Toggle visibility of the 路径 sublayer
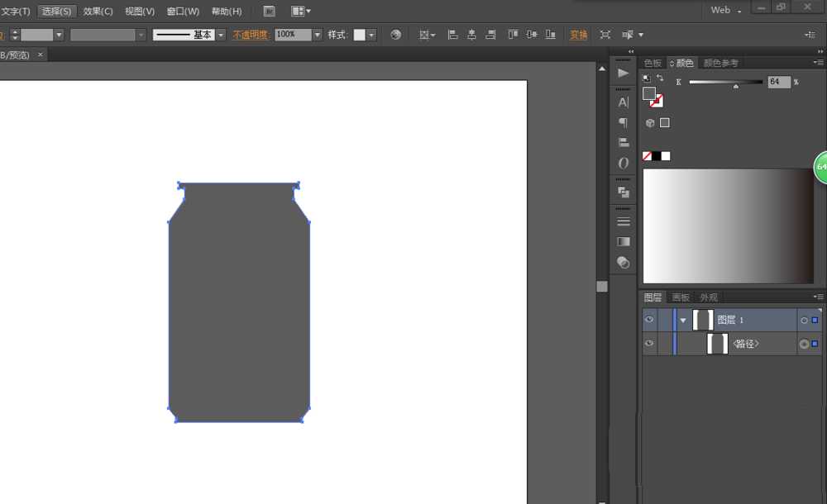The image size is (827, 504). pyautogui.click(x=649, y=344)
